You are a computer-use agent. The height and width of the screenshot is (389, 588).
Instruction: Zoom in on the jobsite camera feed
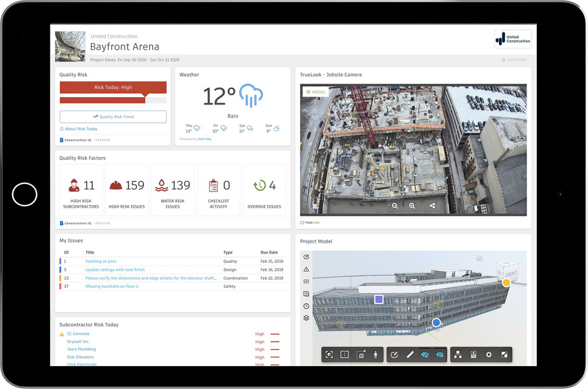click(x=412, y=206)
